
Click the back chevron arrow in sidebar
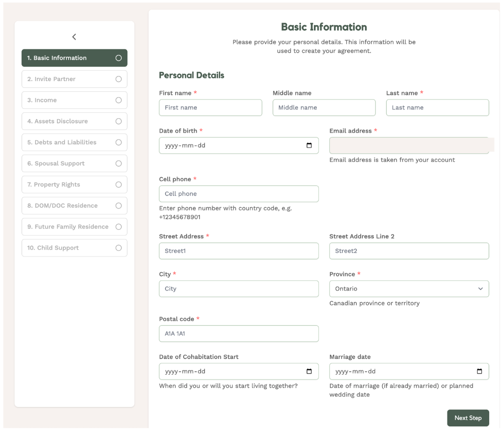click(74, 37)
